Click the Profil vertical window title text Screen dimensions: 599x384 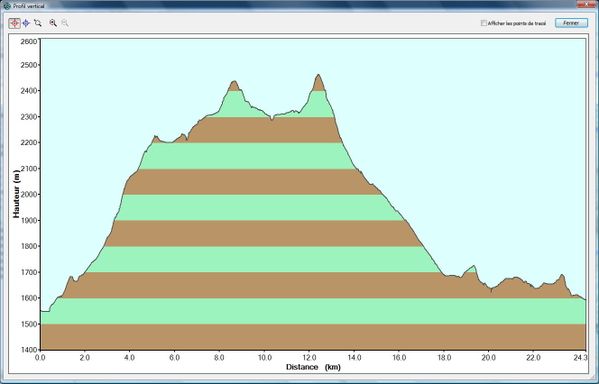point(29,6)
